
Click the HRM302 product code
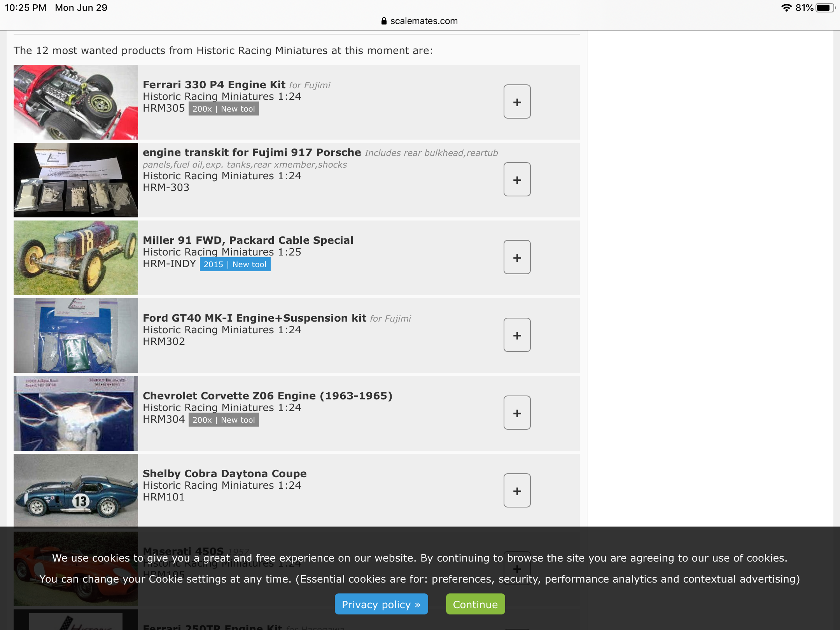(164, 341)
